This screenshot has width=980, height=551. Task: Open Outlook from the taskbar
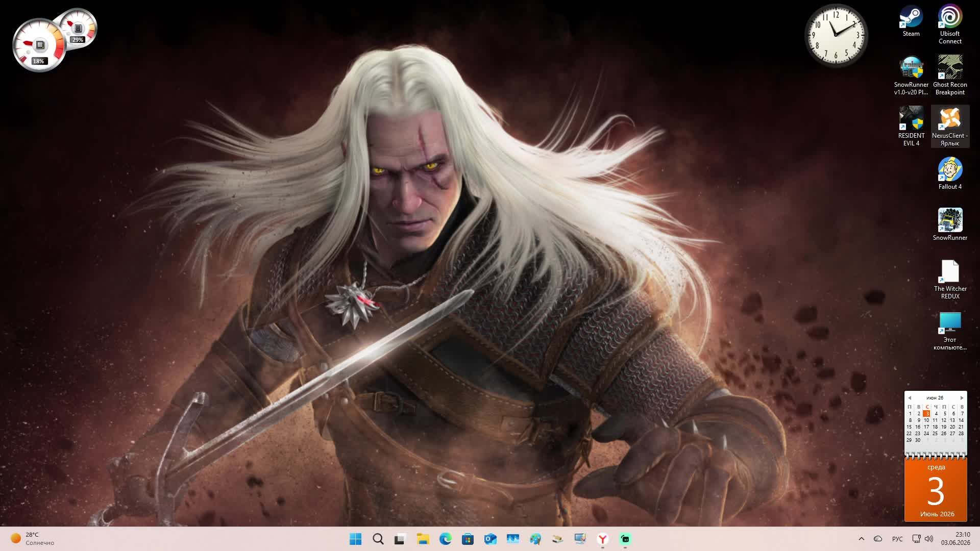490,539
